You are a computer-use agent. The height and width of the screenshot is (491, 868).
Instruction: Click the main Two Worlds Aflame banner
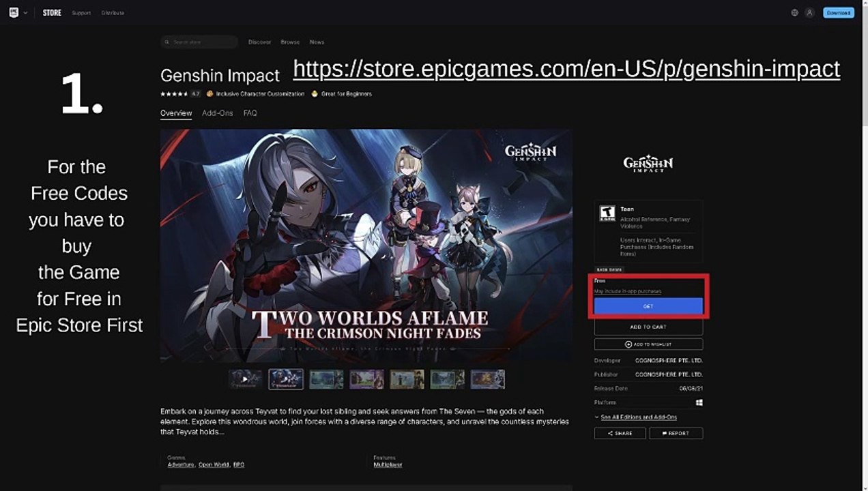[x=366, y=245]
